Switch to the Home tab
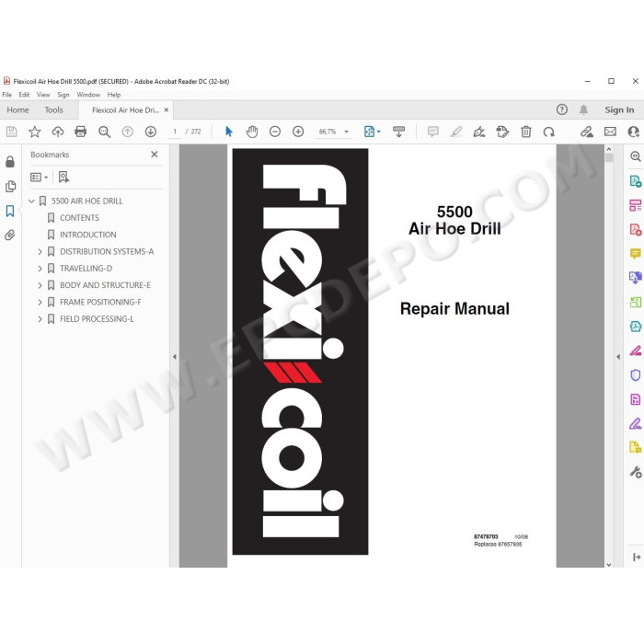The height and width of the screenshot is (644, 644). coord(17,109)
